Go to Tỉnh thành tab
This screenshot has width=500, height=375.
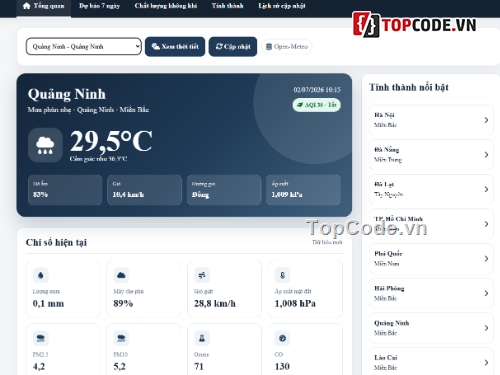coord(227,6)
